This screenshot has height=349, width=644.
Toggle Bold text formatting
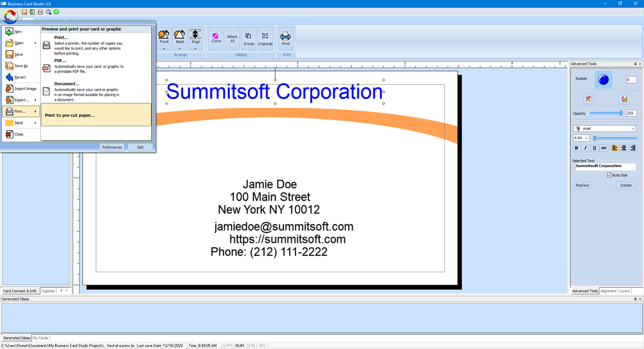(576, 148)
